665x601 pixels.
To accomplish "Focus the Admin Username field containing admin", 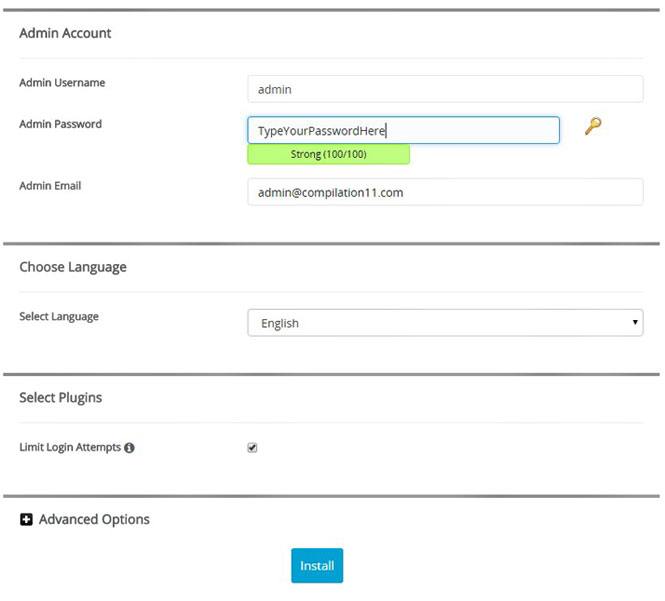I will pos(444,89).
